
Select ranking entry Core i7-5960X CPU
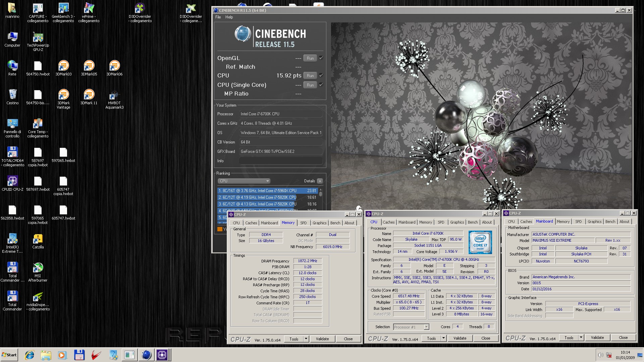[267, 190]
